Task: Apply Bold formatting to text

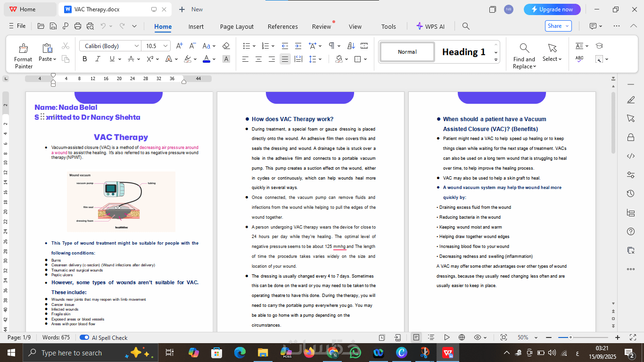Action: coord(85,59)
